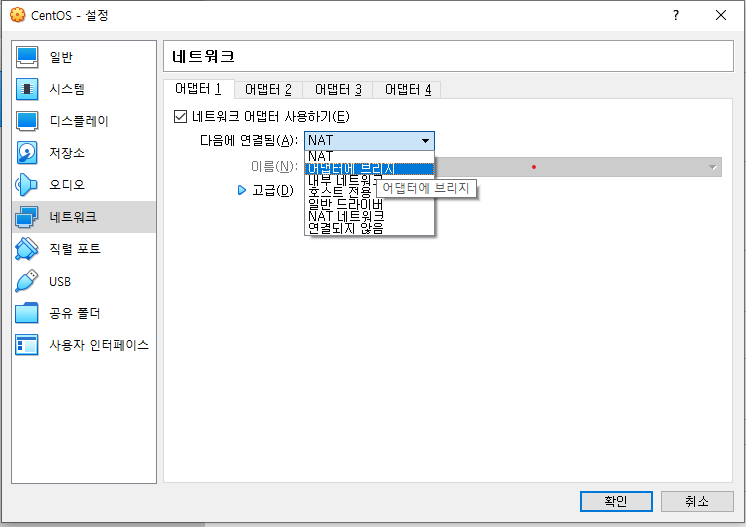Viewport: 746px width, 527px height.
Task: Choose 일반 드라이버 option
Action: coord(369,205)
